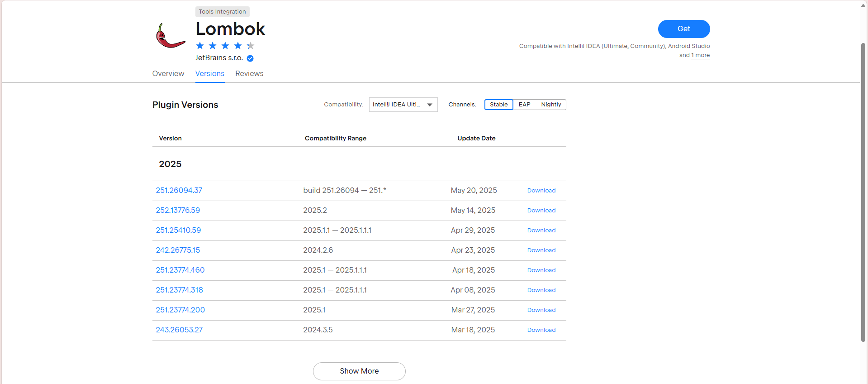This screenshot has width=868, height=384.
Task: Click the page vertical scrollbar thumb
Action: coord(863,192)
